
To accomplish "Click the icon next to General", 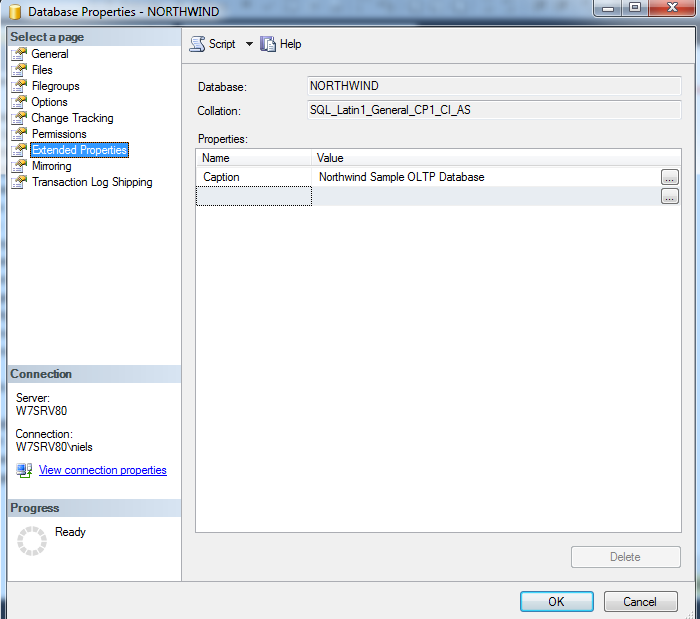I will 19,54.
